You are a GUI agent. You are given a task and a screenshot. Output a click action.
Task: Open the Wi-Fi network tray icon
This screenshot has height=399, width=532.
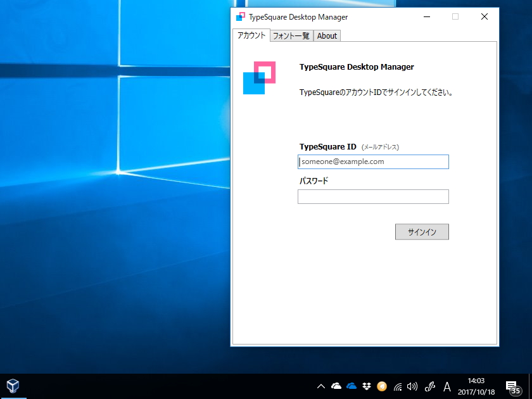point(398,386)
